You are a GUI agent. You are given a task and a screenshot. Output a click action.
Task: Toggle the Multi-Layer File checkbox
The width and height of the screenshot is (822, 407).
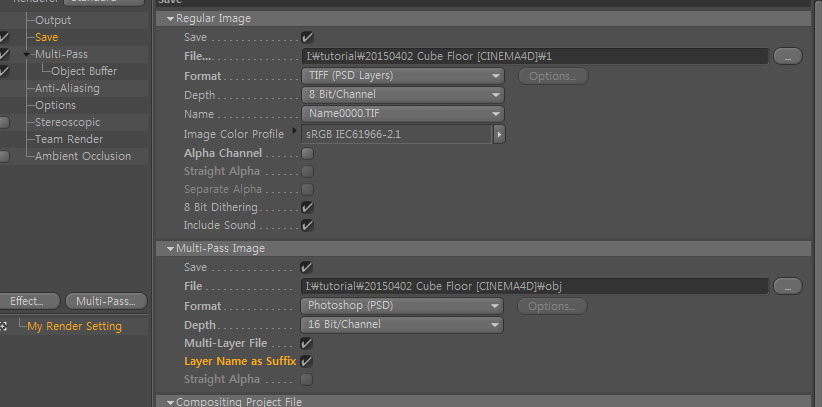(x=307, y=344)
